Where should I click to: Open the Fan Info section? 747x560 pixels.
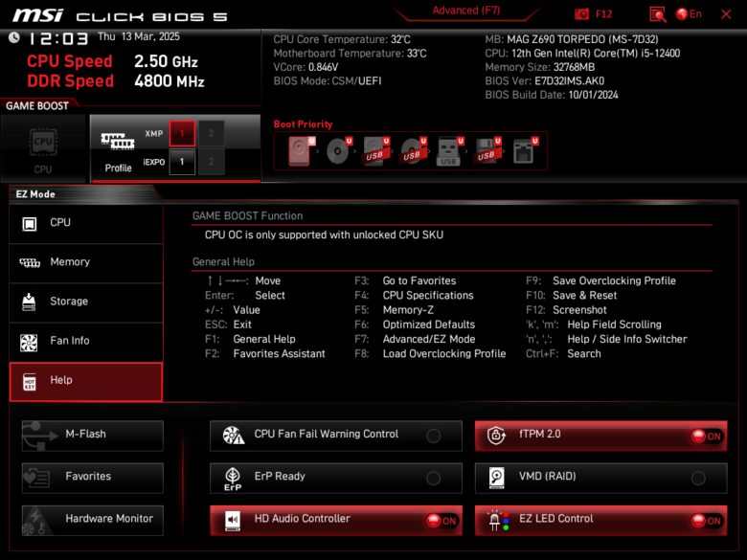coord(86,342)
